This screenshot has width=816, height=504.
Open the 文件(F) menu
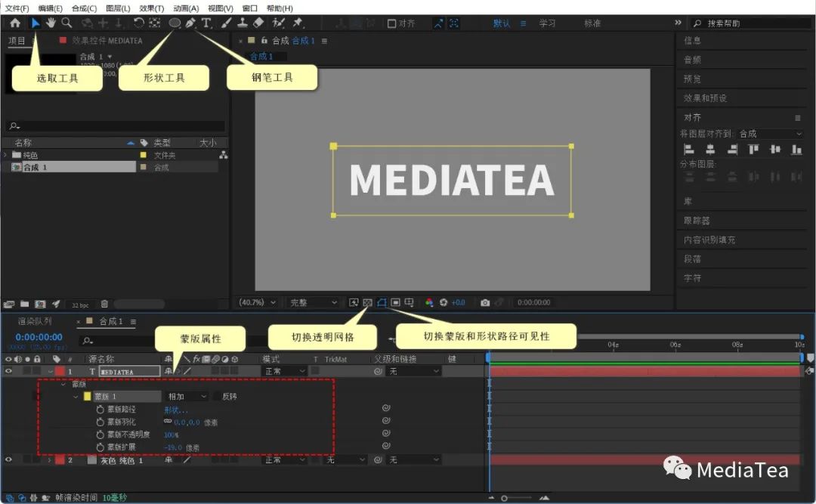click(17, 8)
